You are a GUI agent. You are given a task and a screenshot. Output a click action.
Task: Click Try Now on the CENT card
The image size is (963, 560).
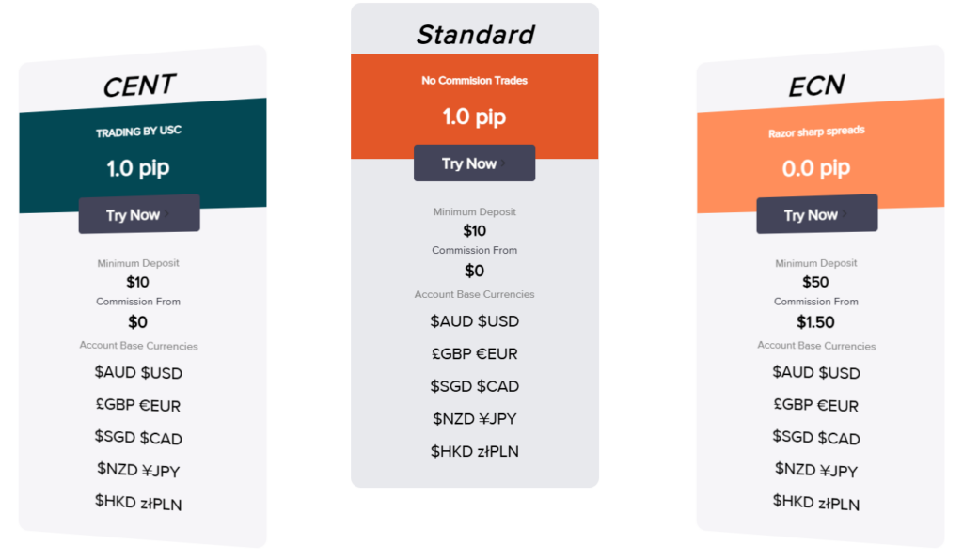click(138, 214)
